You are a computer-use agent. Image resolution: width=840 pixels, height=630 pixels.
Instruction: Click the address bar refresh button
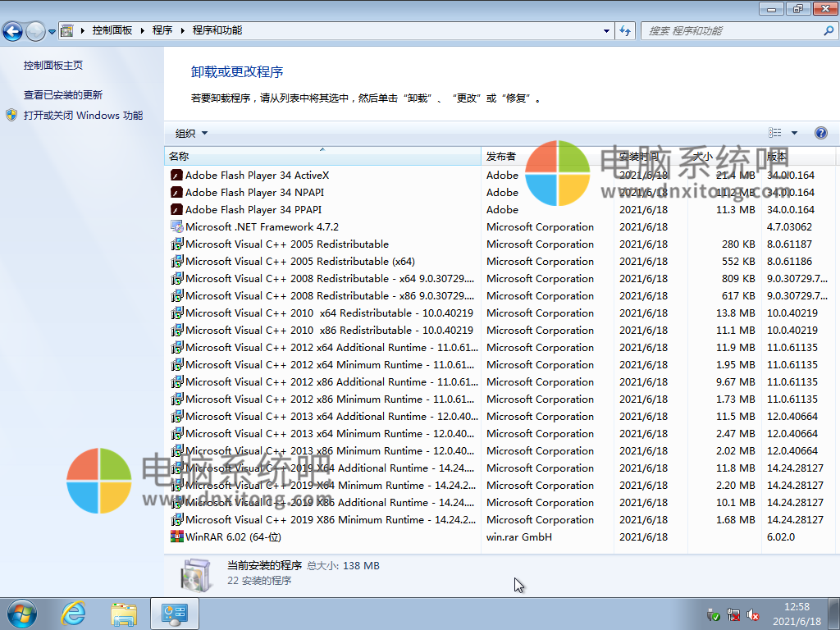pos(625,30)
